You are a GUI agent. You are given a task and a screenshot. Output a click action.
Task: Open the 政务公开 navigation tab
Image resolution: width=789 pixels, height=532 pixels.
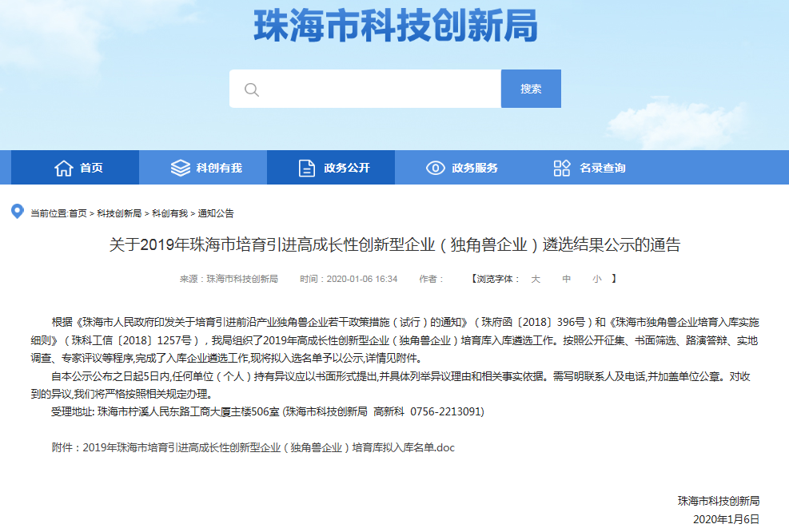(x=331, y=168)
